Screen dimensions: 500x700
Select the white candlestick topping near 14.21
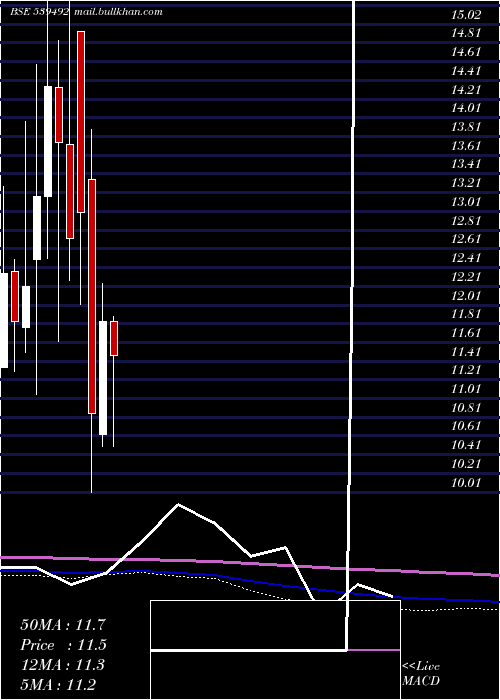pos(48,141)
